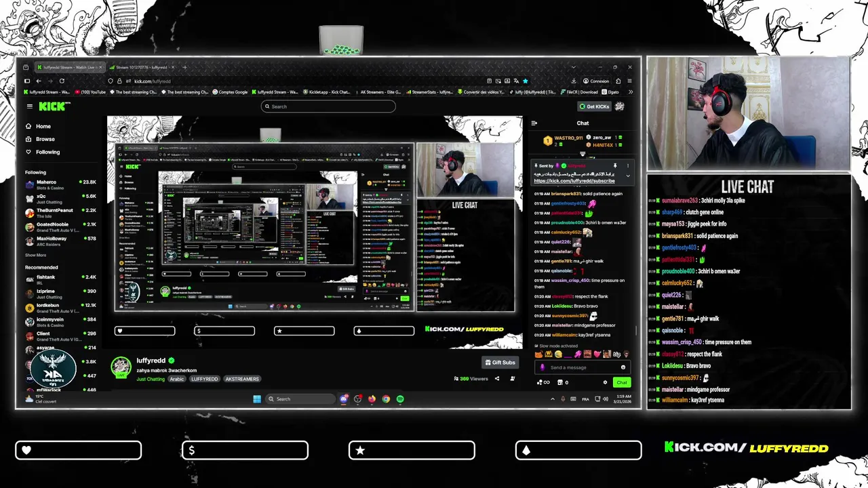Open iceinmyvein recommended channel
868x488 pixels.
[61, 322]
